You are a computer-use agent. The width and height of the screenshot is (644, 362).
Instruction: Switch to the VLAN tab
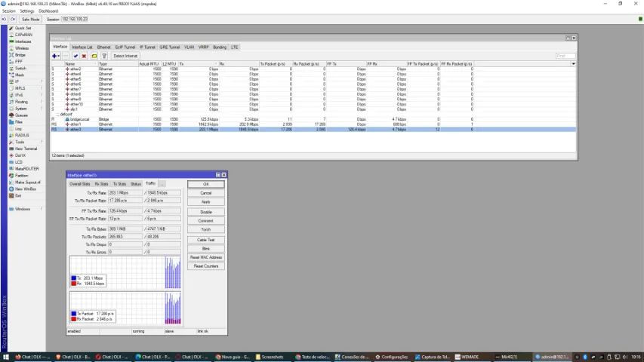189,48
